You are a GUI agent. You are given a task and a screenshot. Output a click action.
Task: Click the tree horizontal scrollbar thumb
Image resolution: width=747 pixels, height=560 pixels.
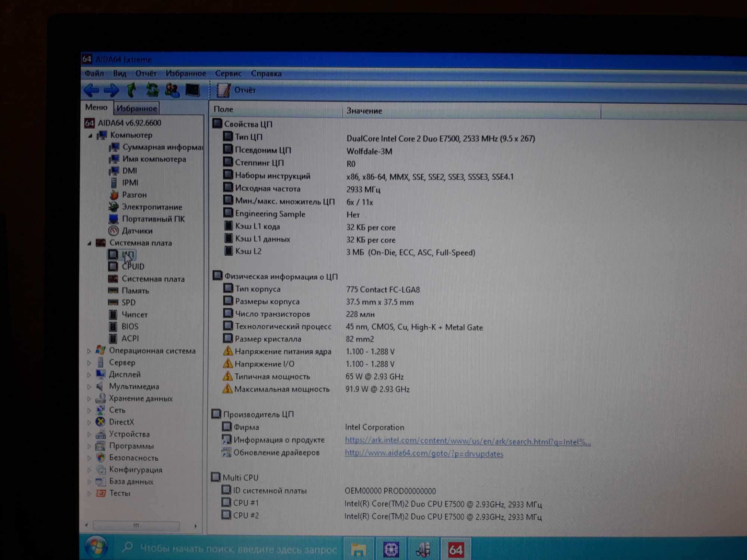136,526
